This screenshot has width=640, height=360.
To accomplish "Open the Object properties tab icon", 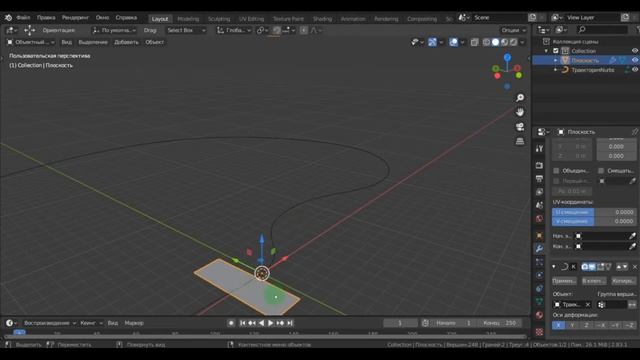I will pyautogui.click(x=539, y=236).
